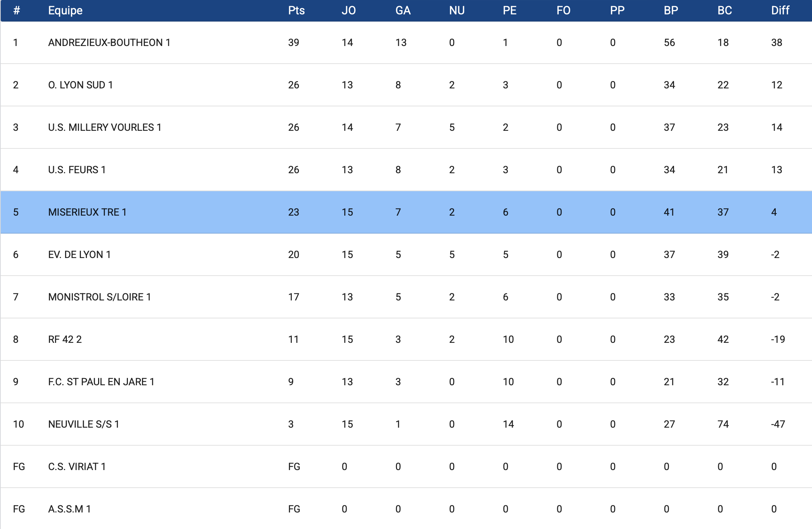This screenshot has width=812, height=529.
Task: Click the BP column header
Action: point(671,10)
